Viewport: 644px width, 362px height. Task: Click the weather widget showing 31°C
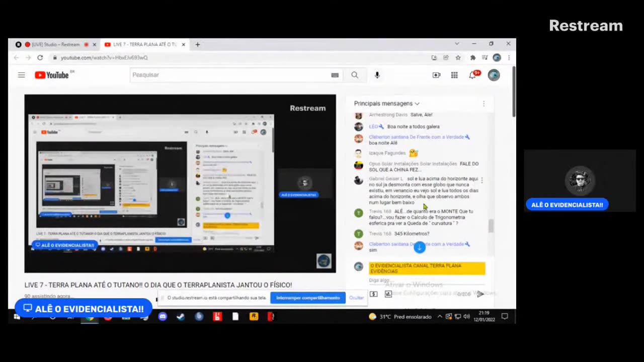[400, 317]
